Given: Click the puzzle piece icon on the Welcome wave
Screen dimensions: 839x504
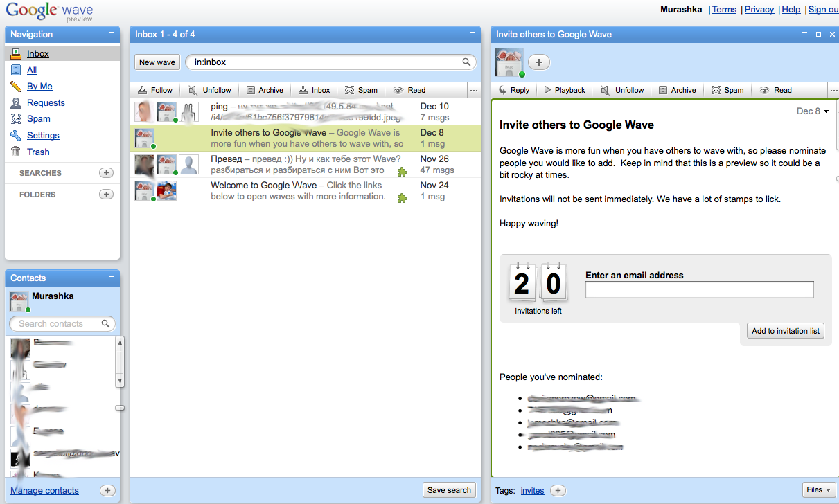Looking at the screenshot, I should (402, 198).
